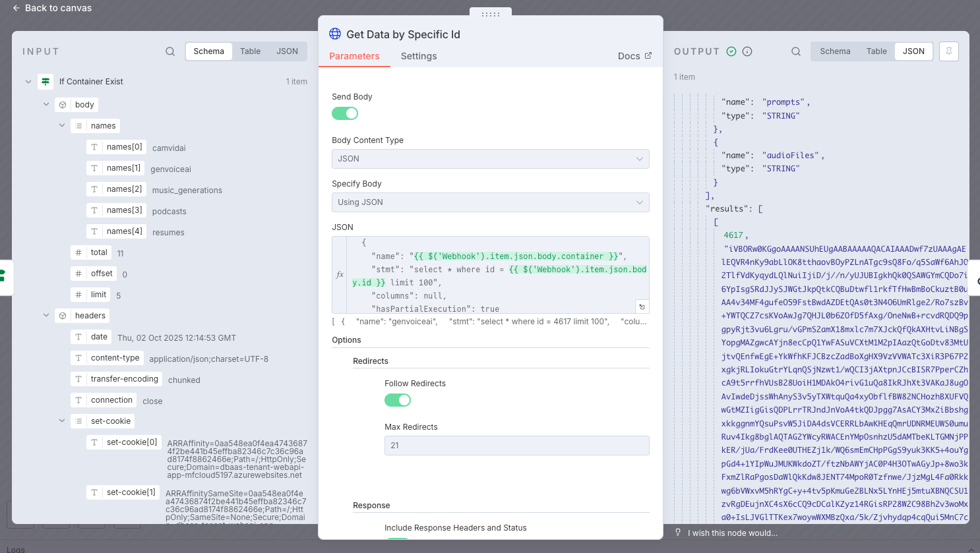Image resolution: width=980 pixels, height=553 pixels.
Task: Click the object cube icon beside body
Action: 63,105
